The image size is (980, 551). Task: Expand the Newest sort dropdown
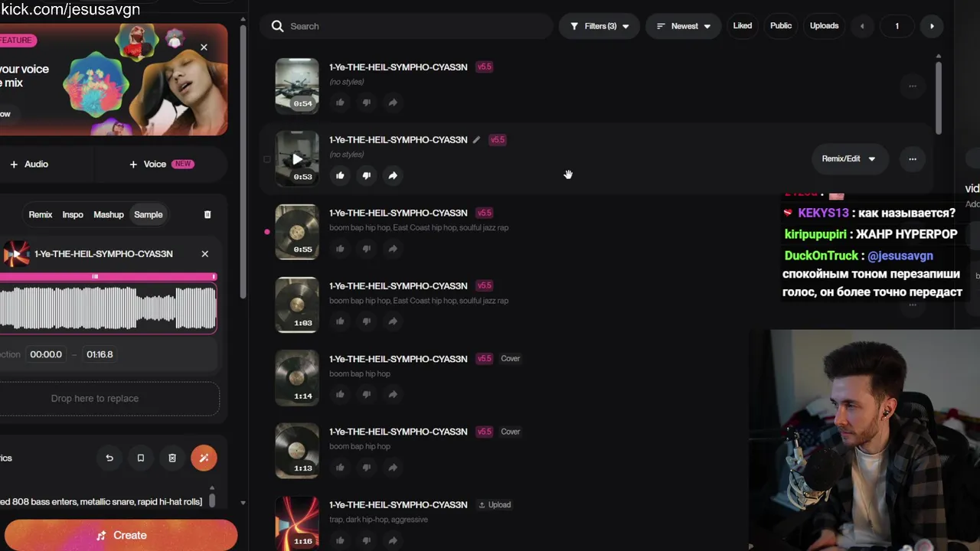(684, 26)
